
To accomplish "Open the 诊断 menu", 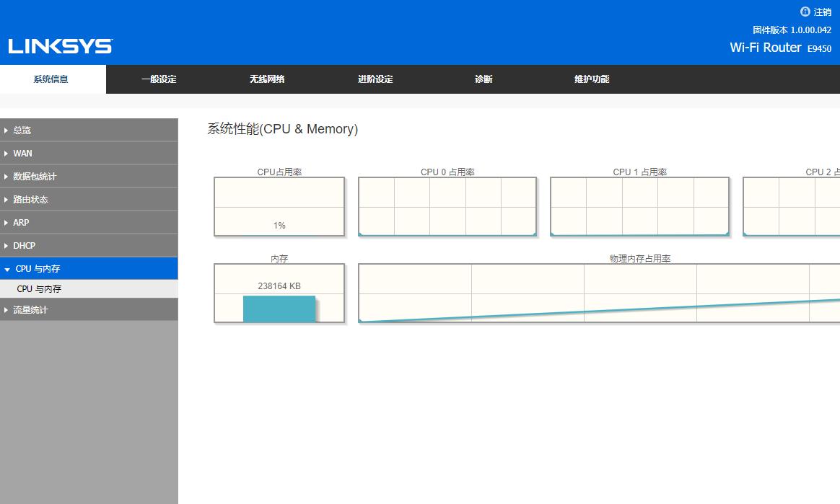I will pos(483,79).
